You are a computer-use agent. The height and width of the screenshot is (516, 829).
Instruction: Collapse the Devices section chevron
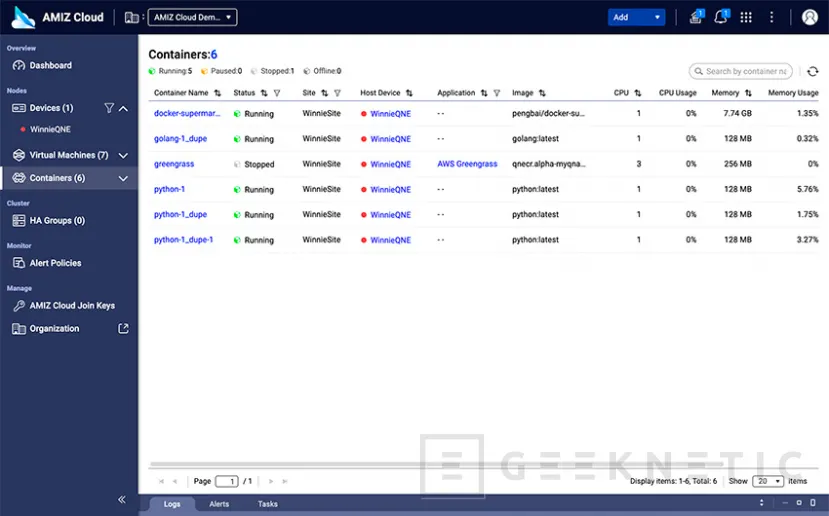[123, 108]
